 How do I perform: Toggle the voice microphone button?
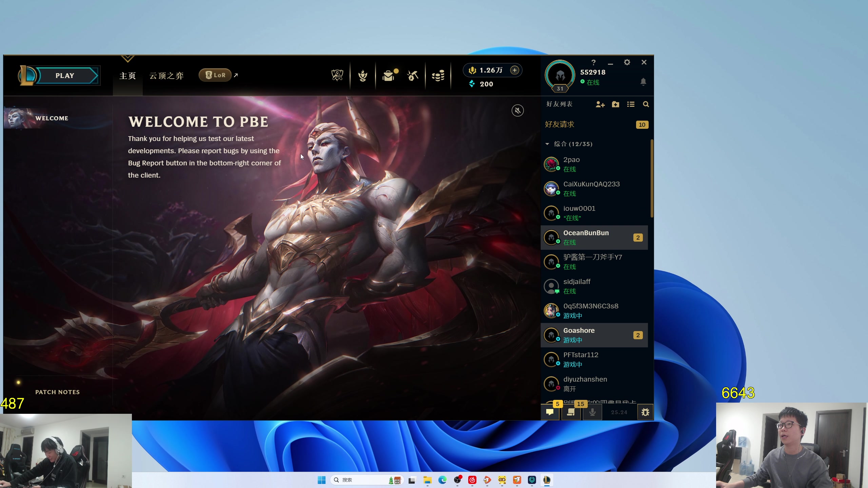coord(592,412)
